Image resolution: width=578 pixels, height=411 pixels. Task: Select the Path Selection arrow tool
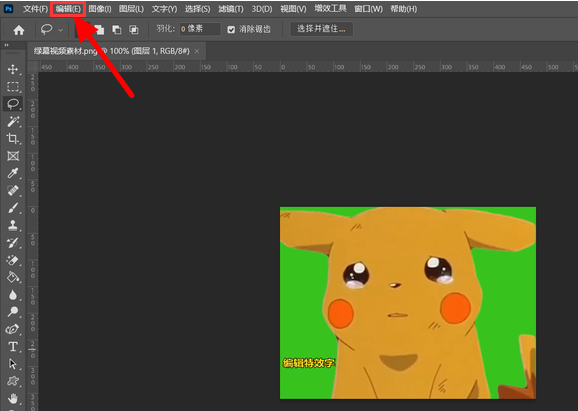(13, 364)
